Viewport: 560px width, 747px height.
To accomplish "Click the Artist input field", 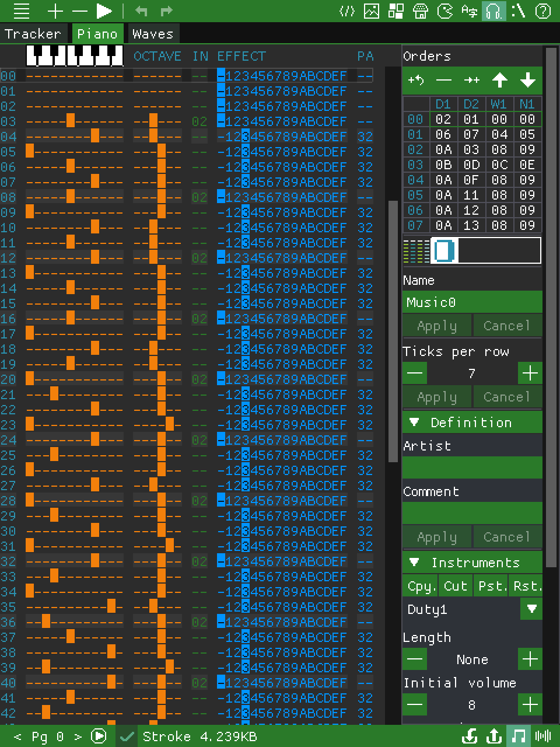I will 472,467.
